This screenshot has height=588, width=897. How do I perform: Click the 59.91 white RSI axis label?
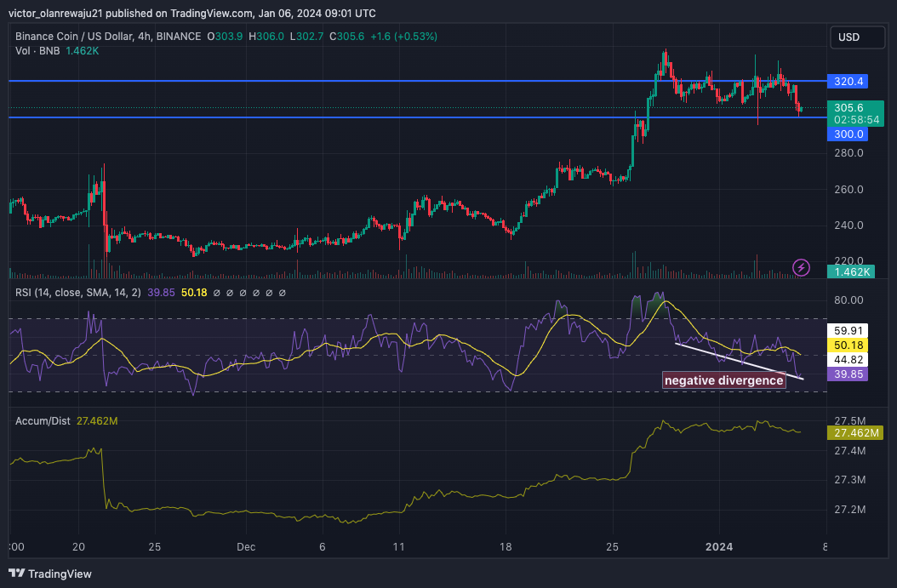(848, 331)
